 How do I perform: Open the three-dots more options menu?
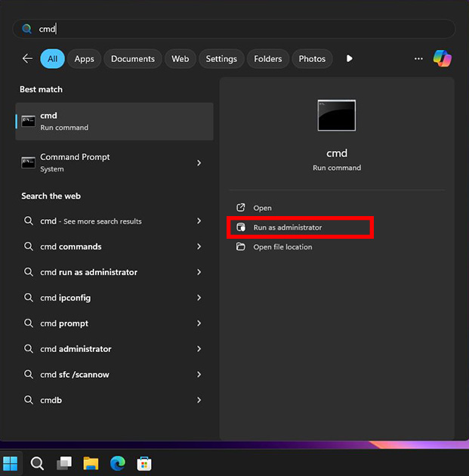[x=418, y=59]
